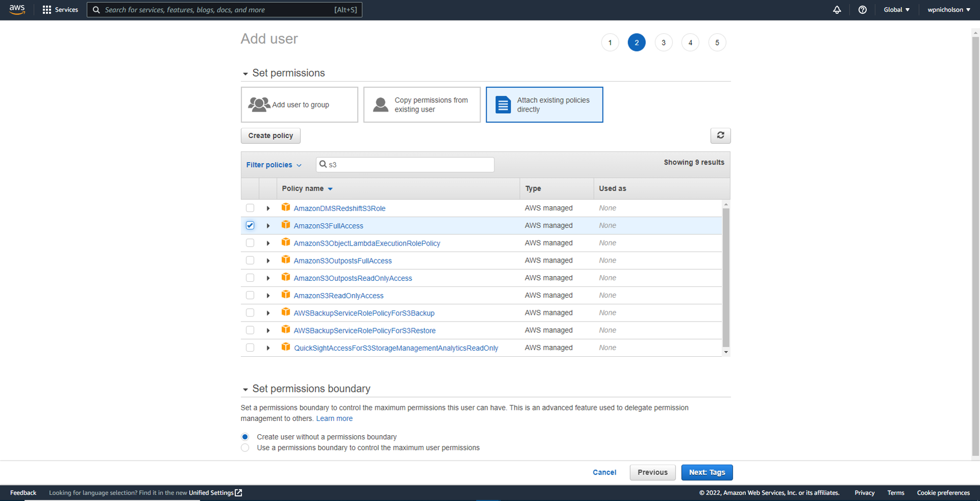Open the Learn more link
980x501 pixels.
[334, 418]
